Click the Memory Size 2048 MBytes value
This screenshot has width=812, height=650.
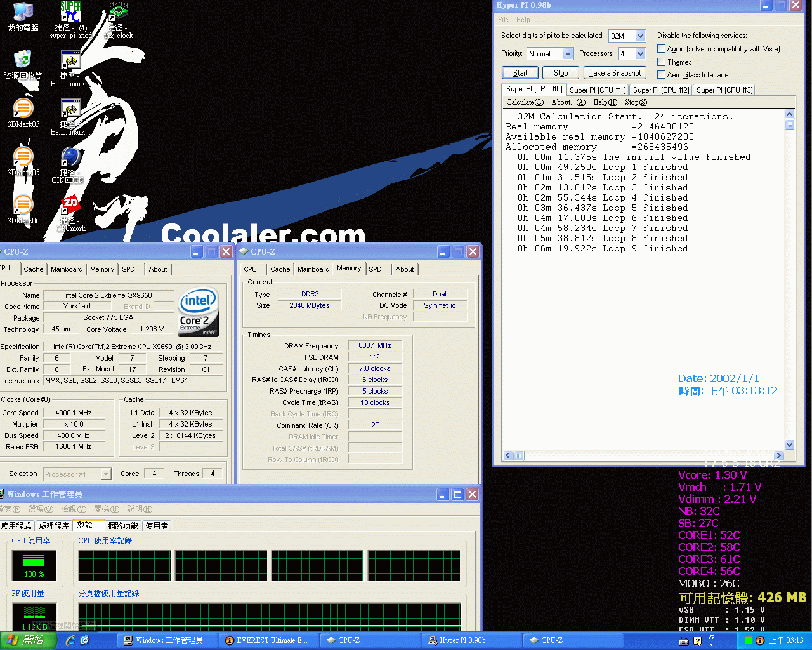[x=310, y=306]
